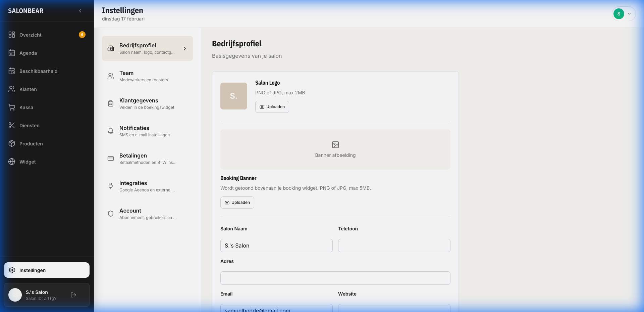Collapse the SALONBEAR sidebar with the chevron

pyautogui.click(x=80, y=11)
